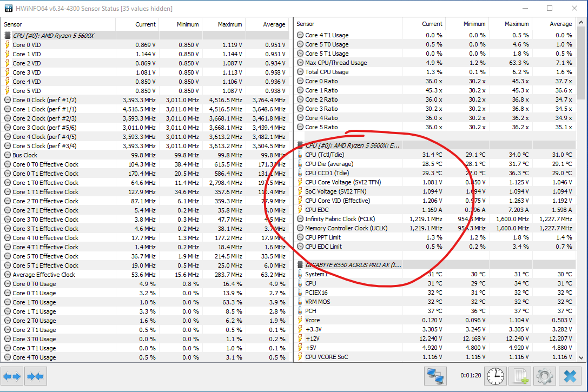
Task: Select CPU [#0]: AMD Ryzen 5 5600X group
Action: click(146, 36)
